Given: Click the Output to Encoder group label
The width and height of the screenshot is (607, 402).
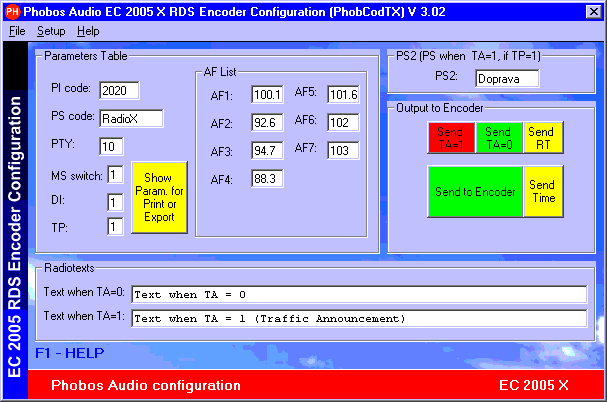Looking at the screenshot, I should coord(439,108).
